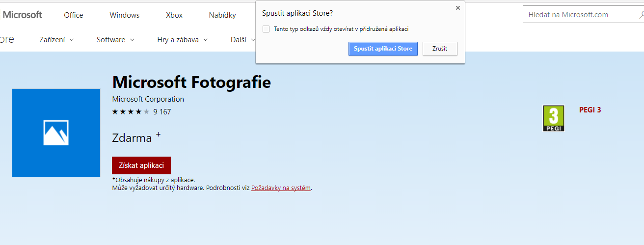The height and width of the screenshot is (245, 644).
Task: Expand the Hry a zábava dropdown
Action: [183, 40]
